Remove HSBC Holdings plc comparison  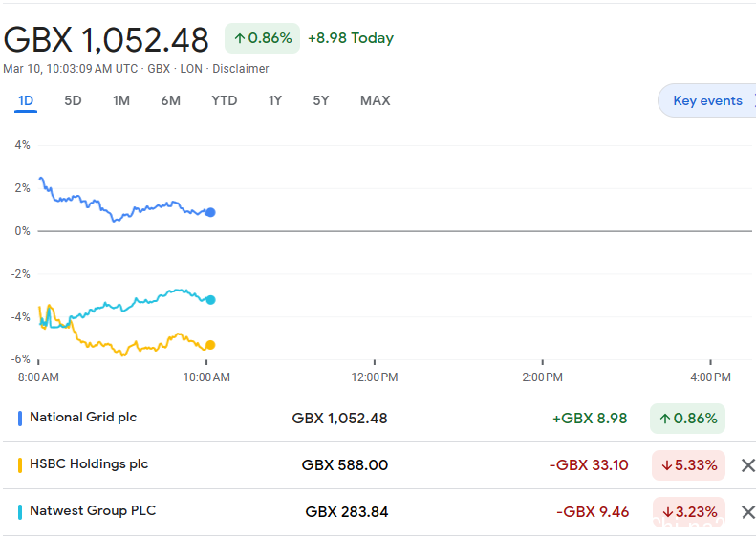click(747, 465)
